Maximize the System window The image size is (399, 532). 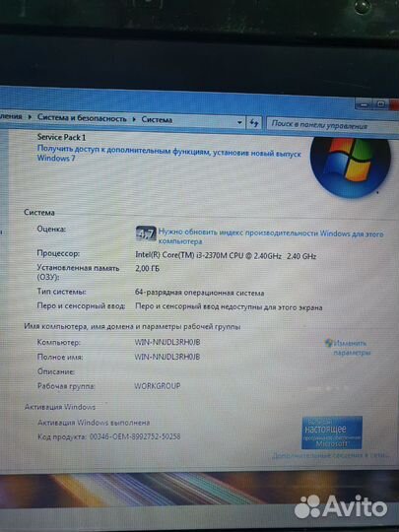click(x=380, y=104)
